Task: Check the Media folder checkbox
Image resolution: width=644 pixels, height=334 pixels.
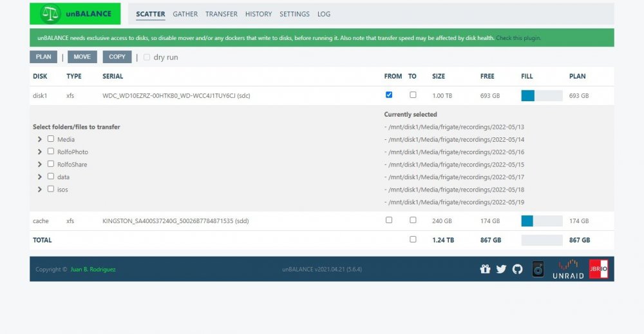Action: 50,139
